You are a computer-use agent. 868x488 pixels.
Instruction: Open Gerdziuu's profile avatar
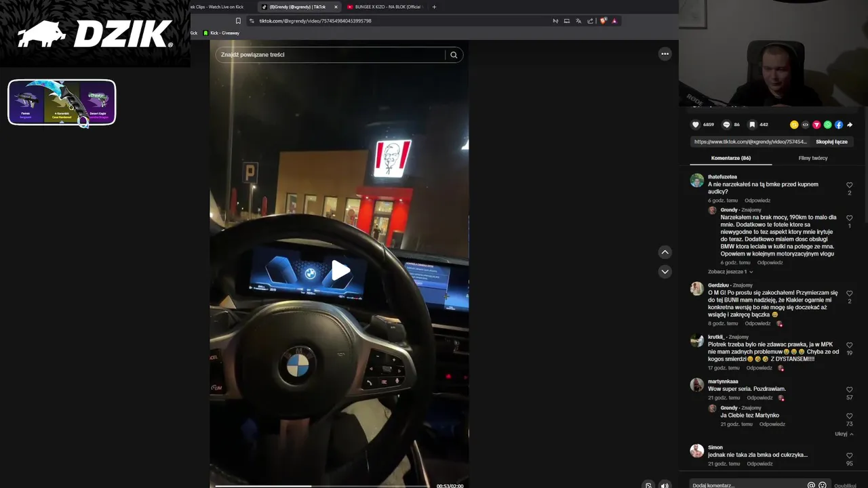coord(696,289)
